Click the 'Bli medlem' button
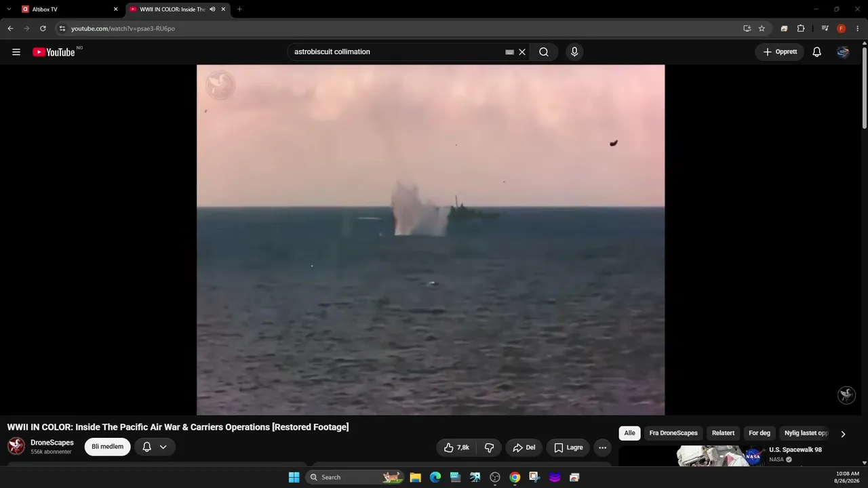The image size is (868, 488). [108, 447]
